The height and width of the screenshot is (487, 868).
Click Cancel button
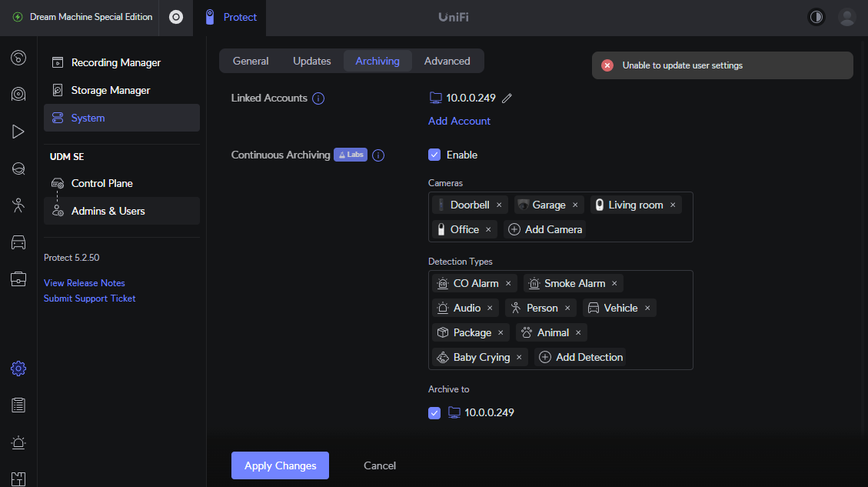(x=380, y=465)
